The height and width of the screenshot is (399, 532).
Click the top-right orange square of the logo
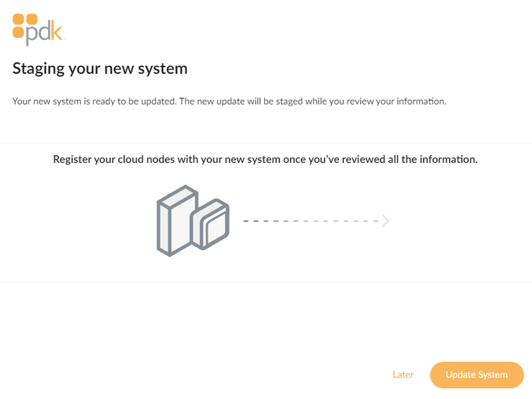click(32, 19)
